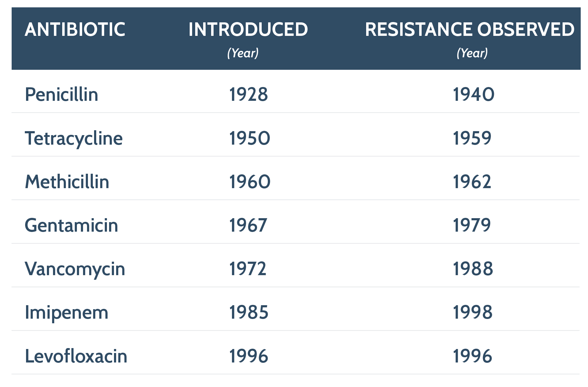Select the Gentamicin row name
The image size is (588, 387).
[x=71, y=226]
